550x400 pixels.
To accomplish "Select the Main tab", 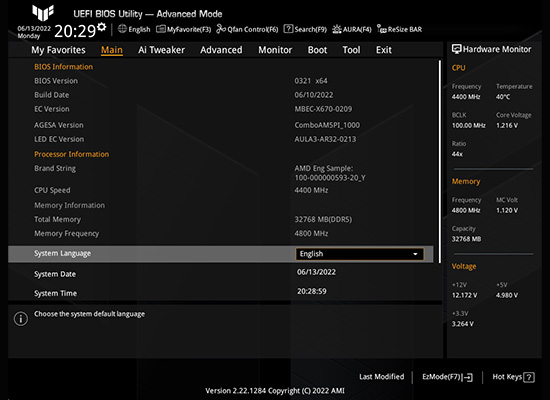I will pos(112,50).
